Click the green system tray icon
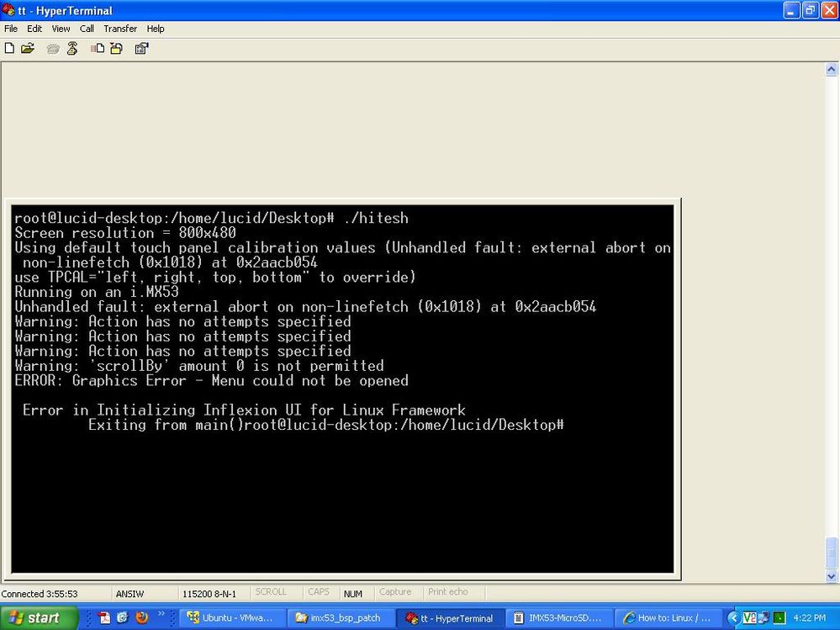Image resolution: width=840 pixels, height=630 pixels. (x=779, y=618)
